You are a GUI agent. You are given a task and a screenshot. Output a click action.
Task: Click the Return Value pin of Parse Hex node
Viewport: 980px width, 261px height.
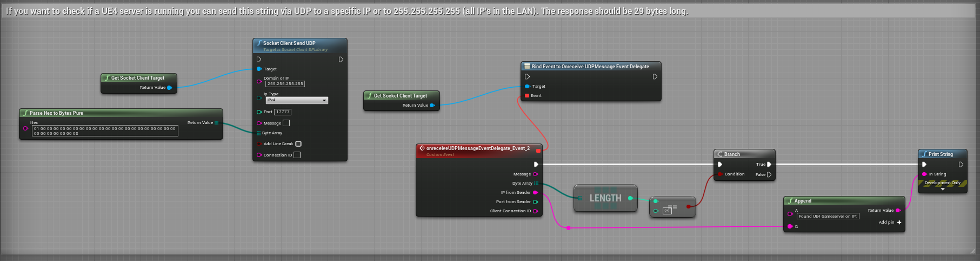coord(217,123)
